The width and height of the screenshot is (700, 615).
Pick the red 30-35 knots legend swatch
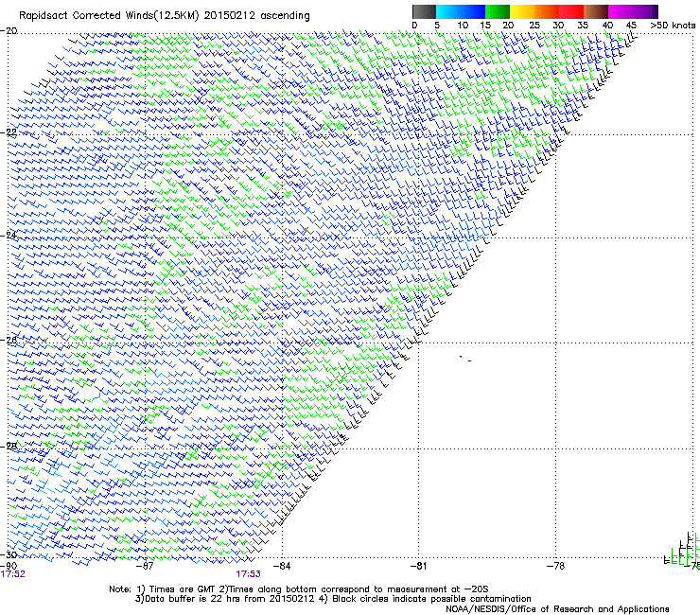571,11
